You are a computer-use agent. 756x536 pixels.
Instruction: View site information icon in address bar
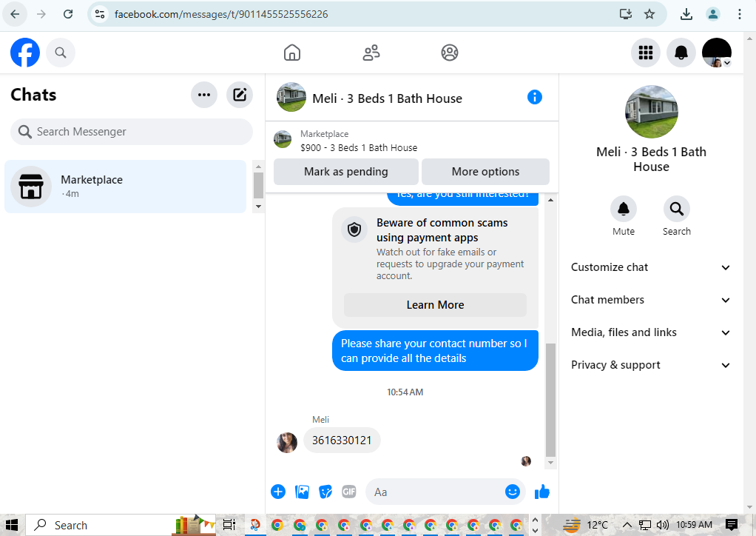point(100,14)
